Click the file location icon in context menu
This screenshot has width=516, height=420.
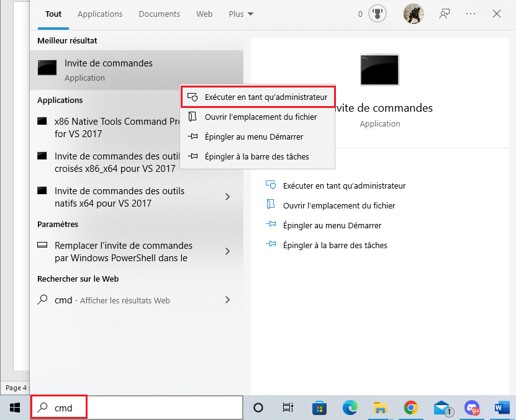pyautogui.click(x=192, y=117)
